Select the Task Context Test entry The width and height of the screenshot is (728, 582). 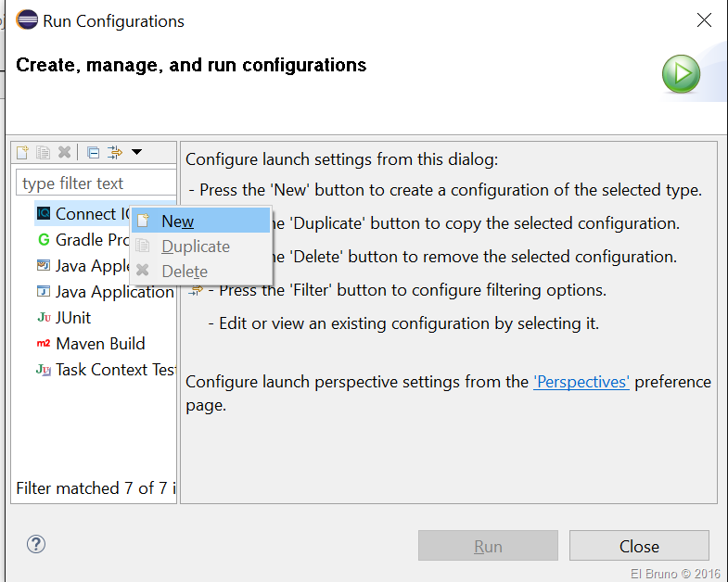click(x=115, y=370)
